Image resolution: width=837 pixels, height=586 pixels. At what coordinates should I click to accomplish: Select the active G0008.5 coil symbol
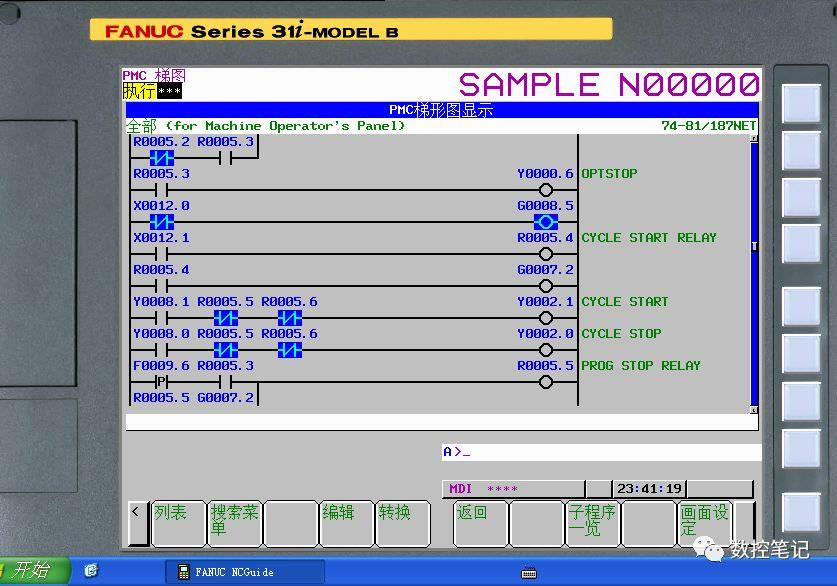pyautogui.click(x=546, y=222)
